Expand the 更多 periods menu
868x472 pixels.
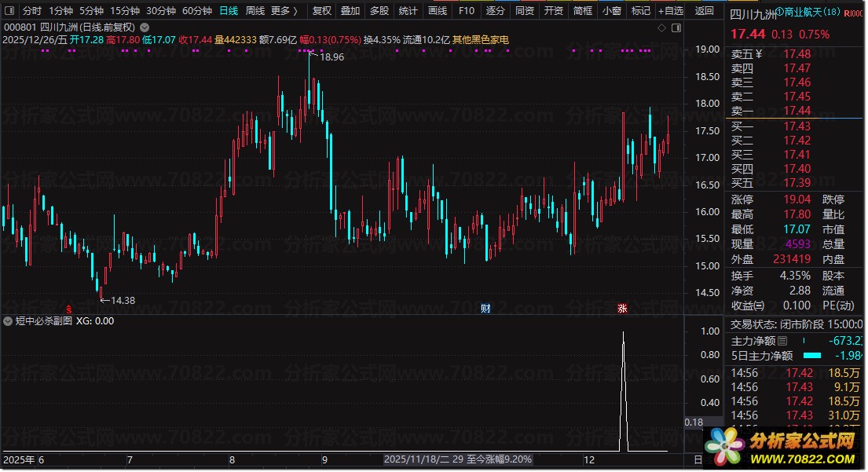(284, 11)
